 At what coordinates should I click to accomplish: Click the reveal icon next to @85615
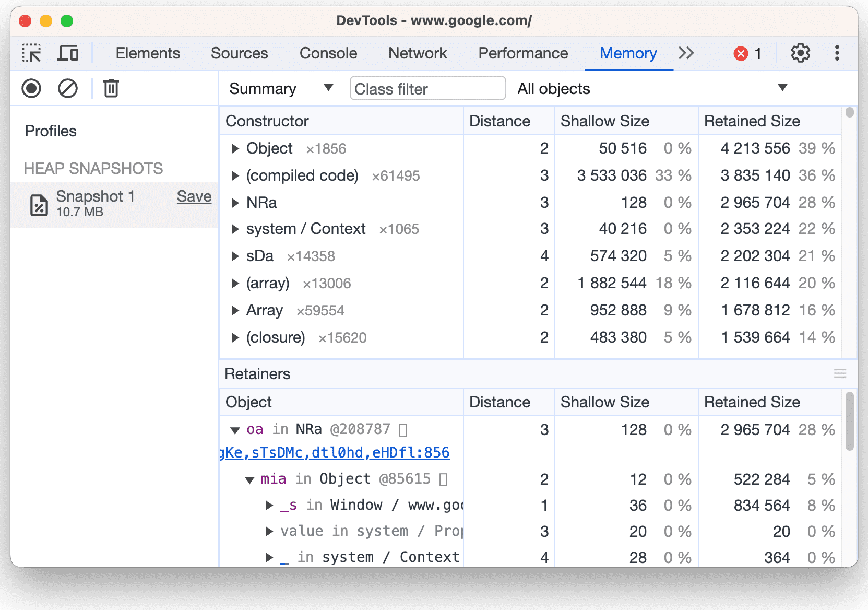(443, 479)
